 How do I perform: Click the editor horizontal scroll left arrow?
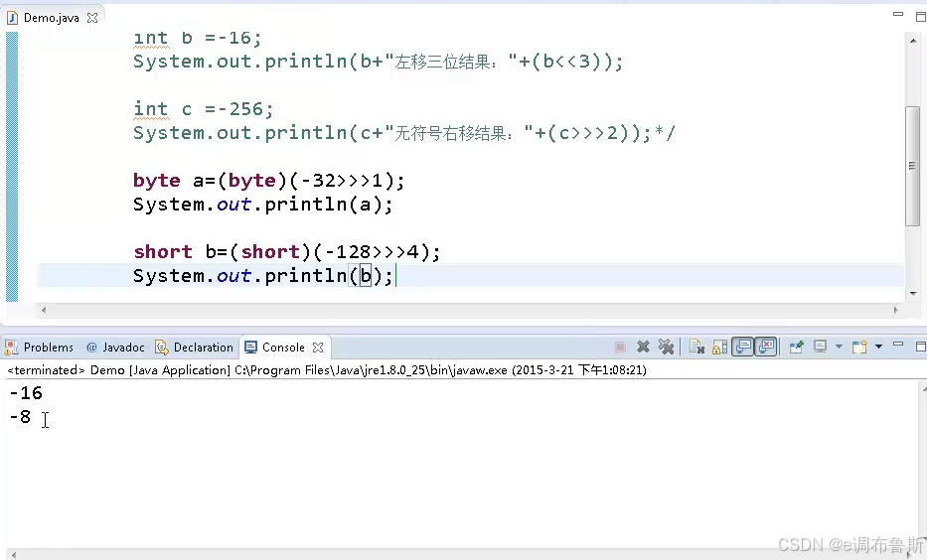coord(43,310)
